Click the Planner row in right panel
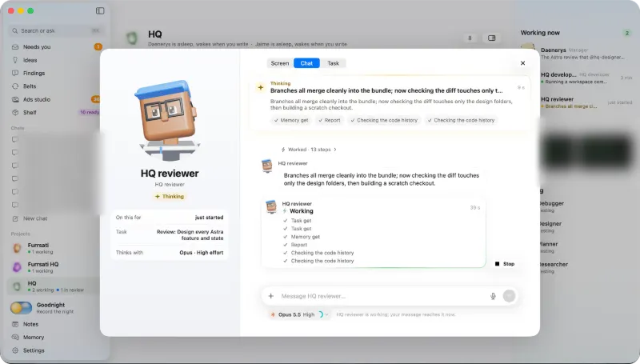 pos(548,247)
